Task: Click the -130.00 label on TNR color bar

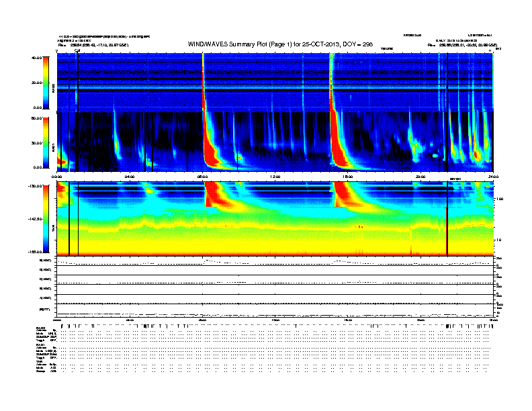Action: [36, 186]
